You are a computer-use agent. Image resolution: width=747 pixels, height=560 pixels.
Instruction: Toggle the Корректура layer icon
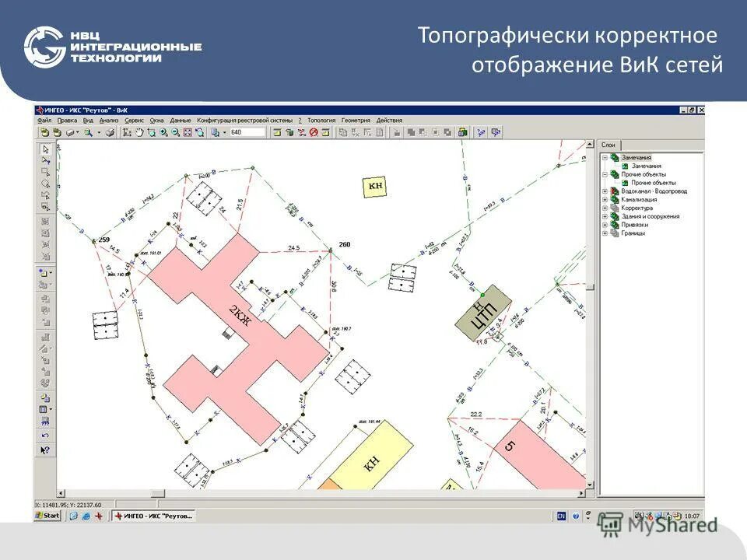615,208
